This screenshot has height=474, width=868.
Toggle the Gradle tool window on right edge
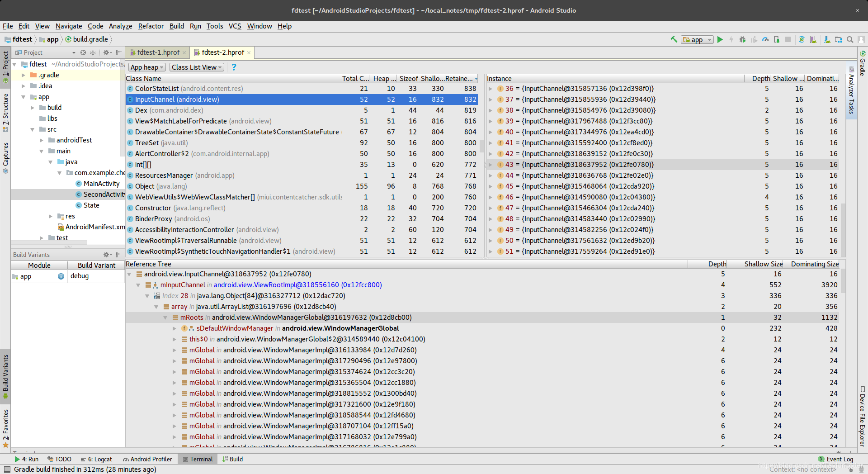point(863,63)
